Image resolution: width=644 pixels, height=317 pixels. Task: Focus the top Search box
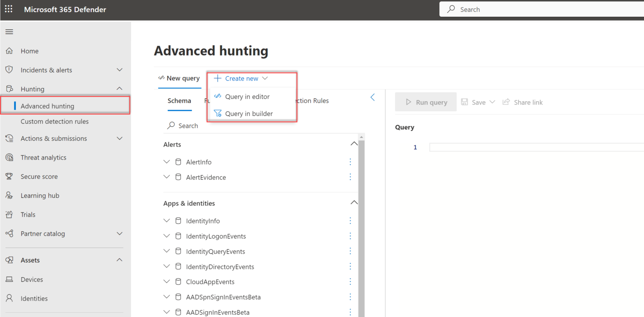coord(542,9)
